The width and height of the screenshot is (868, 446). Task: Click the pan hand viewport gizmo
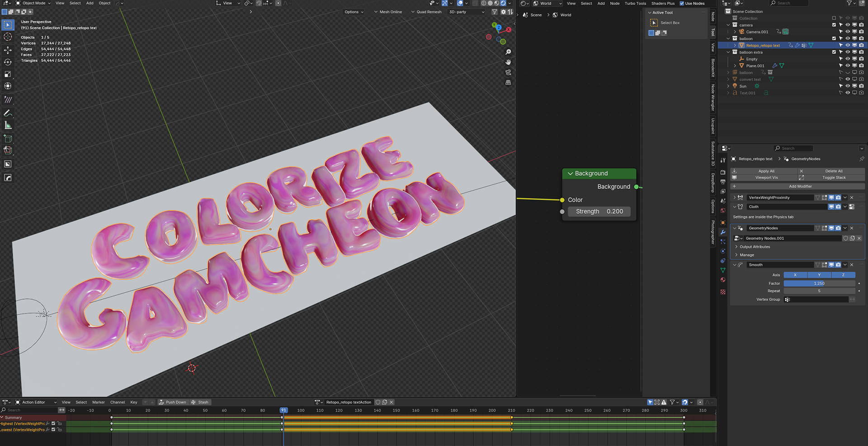point(508,62)
